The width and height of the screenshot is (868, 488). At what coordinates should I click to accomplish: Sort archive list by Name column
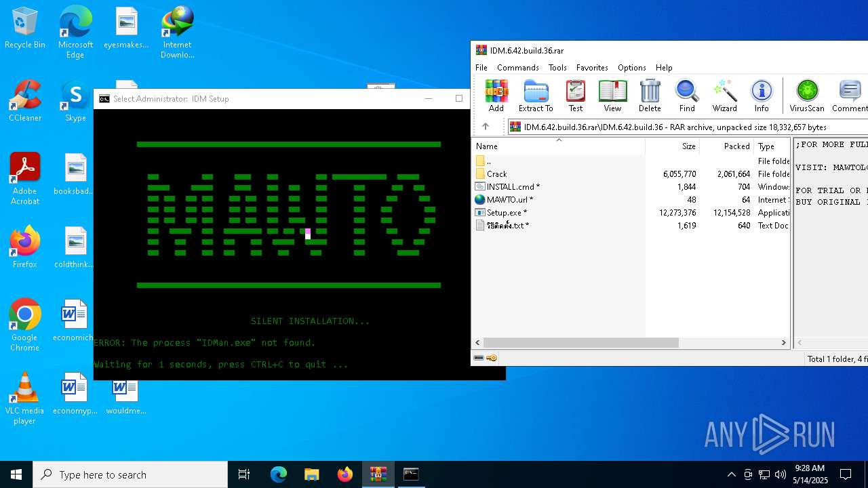[558, 146]
